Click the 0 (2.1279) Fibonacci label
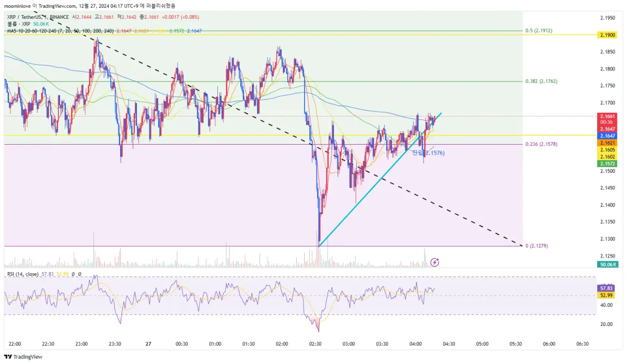 pos(537,245)
